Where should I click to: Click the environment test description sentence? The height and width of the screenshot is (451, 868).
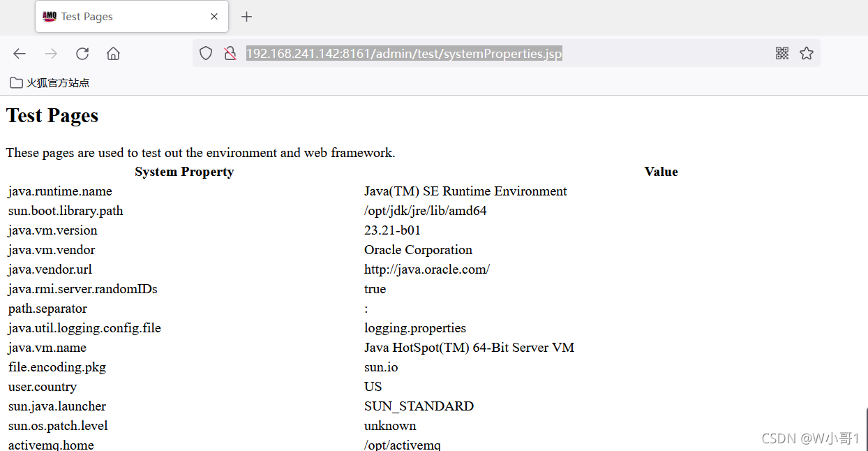click(201, 152)
